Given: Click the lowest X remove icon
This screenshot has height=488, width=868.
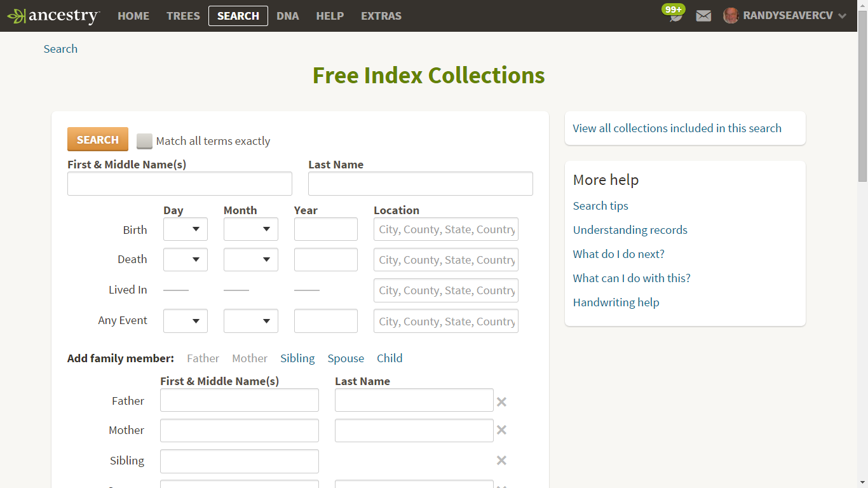Looking at the screenshot, I should click(x=501, y=485).
